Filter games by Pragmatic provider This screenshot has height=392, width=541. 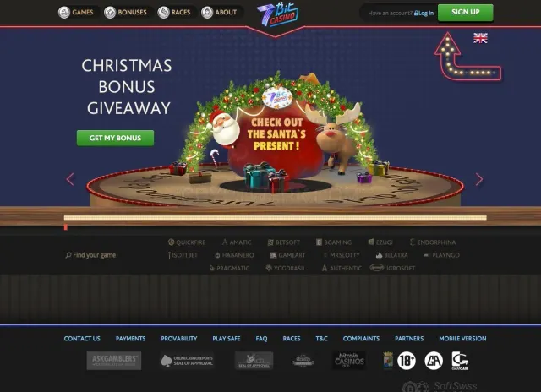(x=229, y=268)
